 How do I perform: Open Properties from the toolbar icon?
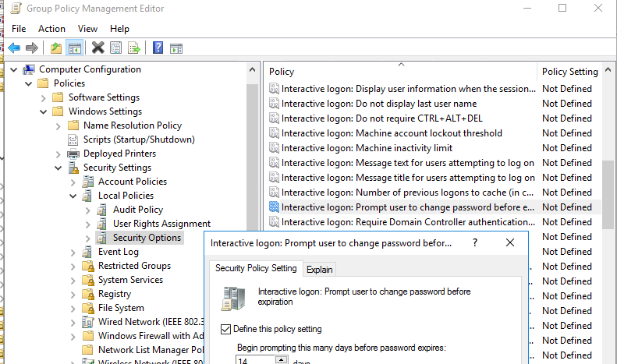116,48
